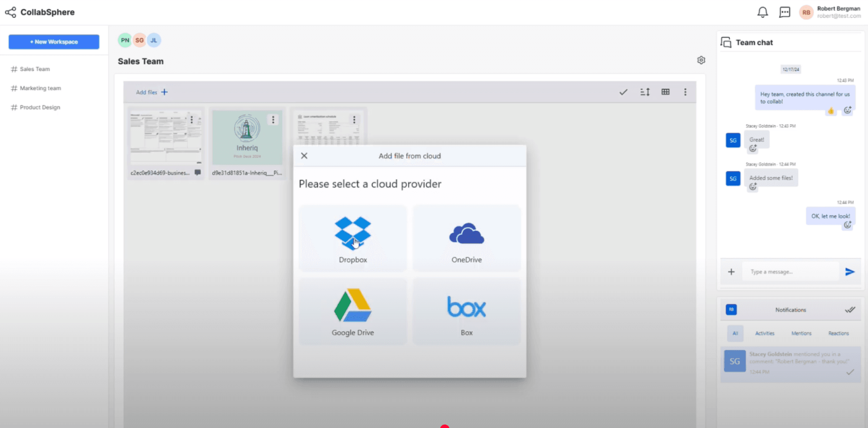
Task: Open the attachment plus menu in chat
Action: pyautogui.click(x=731, y=271)
